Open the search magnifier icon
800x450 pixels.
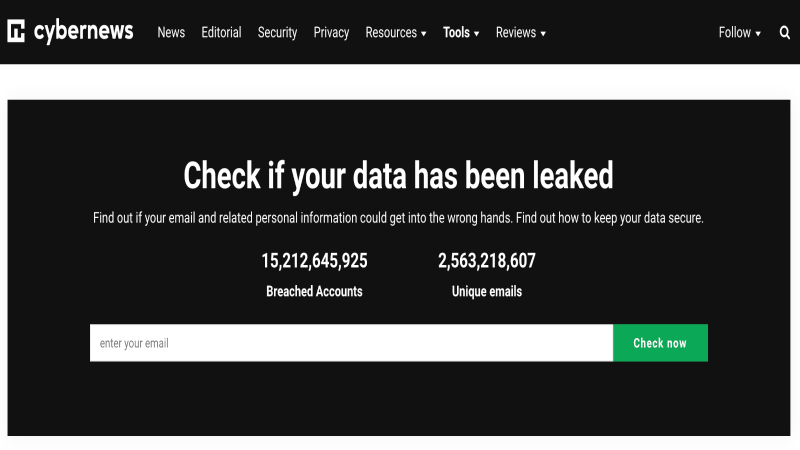click(x=785, y=33)
